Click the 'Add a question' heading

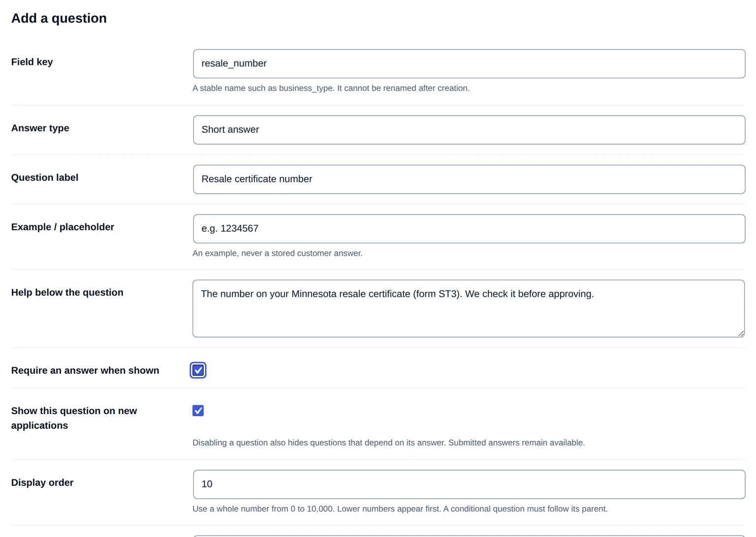coord(59,18)
